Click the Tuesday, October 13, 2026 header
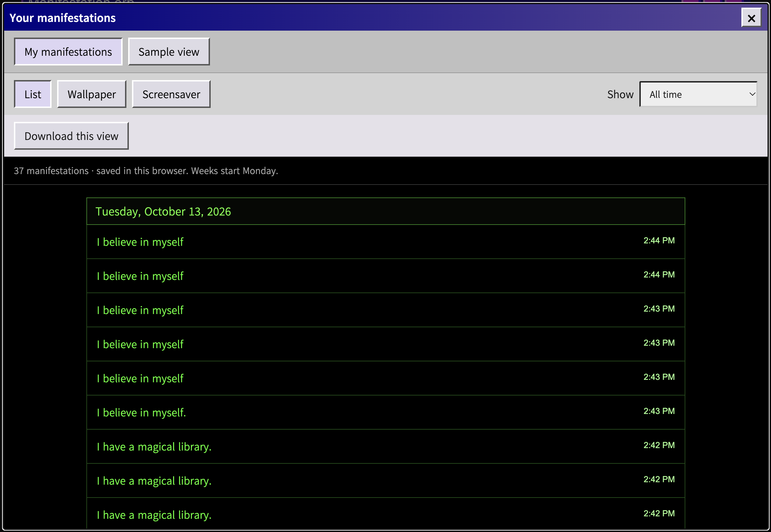 pos(385,211)
